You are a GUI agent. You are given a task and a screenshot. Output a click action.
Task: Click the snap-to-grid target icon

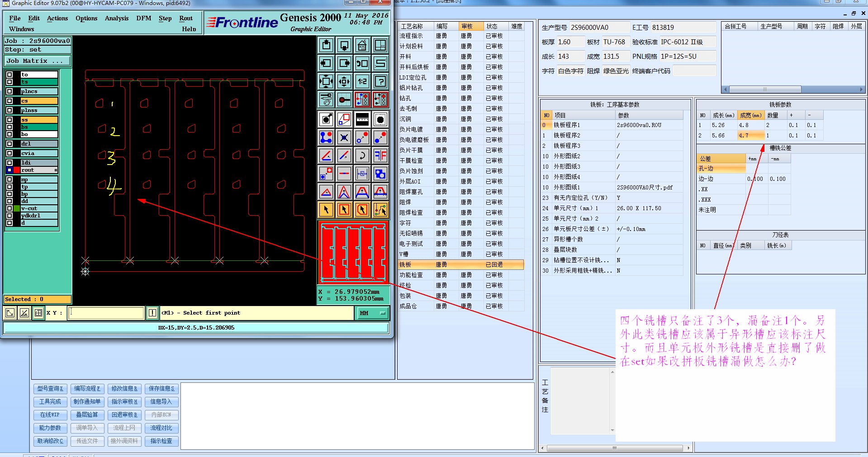click(x=344, y=99)
